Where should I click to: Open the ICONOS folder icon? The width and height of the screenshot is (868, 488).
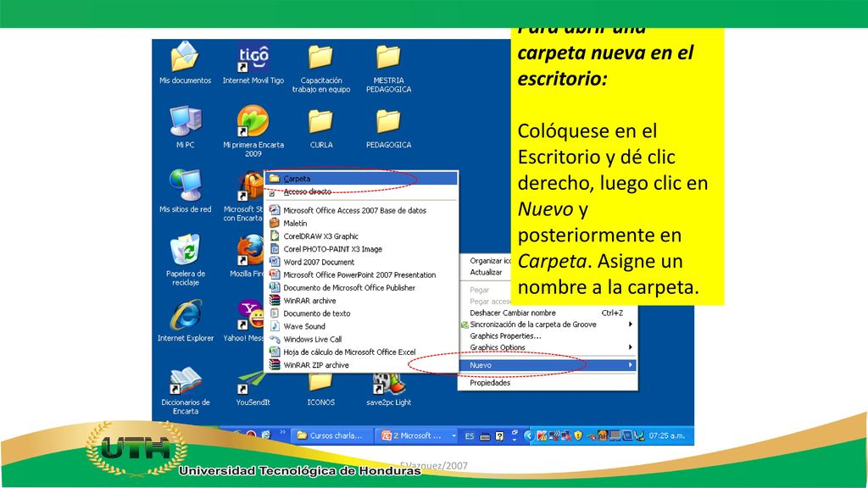pyautogui.click(x=321, y=390)
